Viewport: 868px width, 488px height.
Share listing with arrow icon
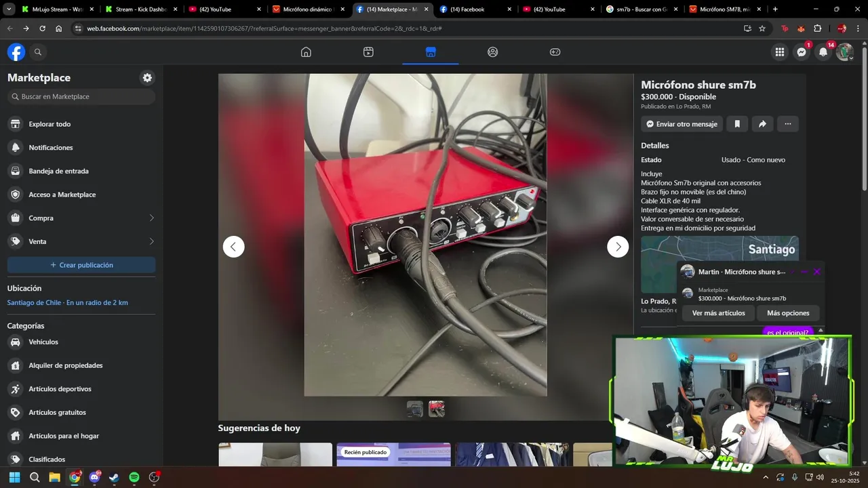point(762,124)
